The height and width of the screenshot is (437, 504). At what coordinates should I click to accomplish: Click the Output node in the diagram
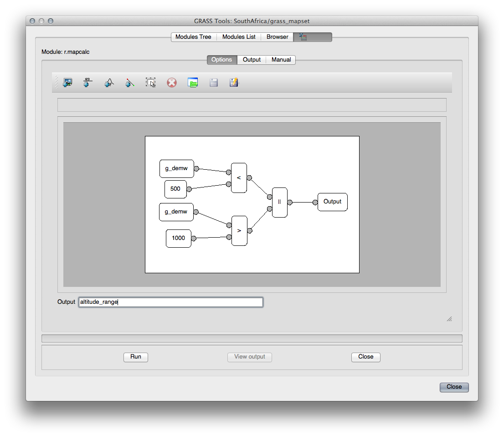tap(332, 202)
